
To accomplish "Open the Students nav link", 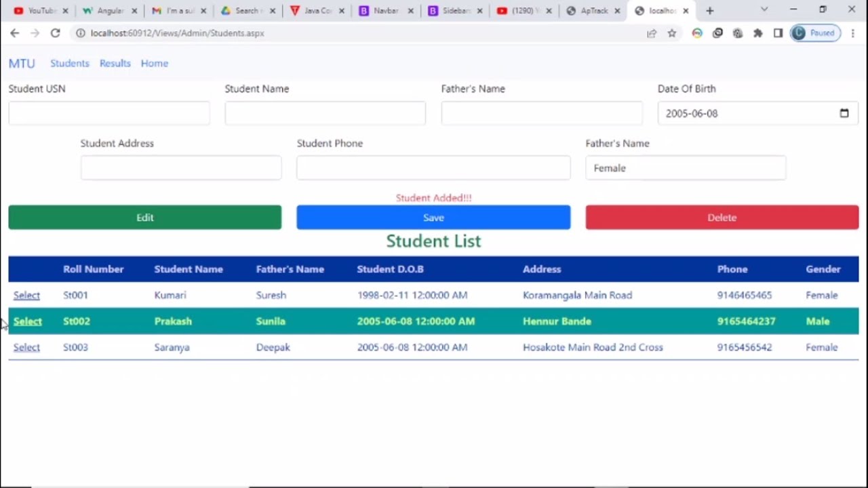I will point(69,63).
